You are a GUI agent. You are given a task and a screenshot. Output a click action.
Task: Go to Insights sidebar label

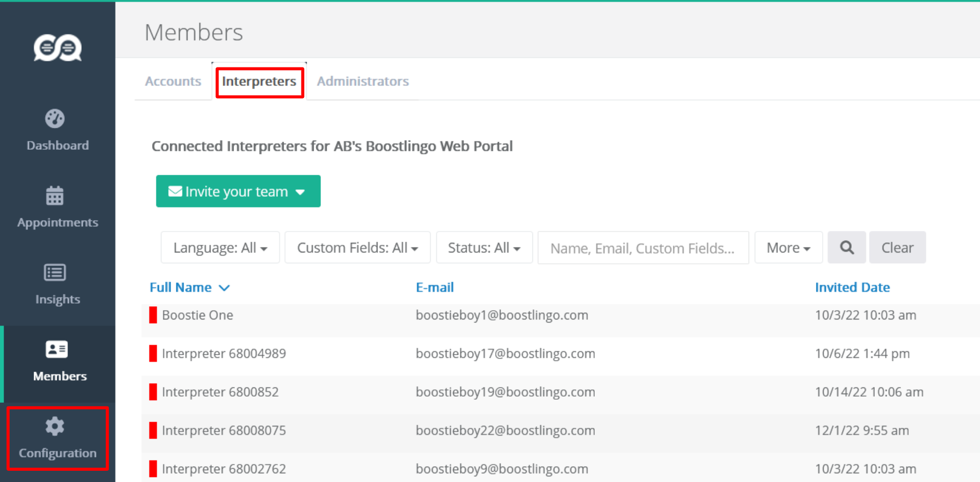click(x=58, y=299)
